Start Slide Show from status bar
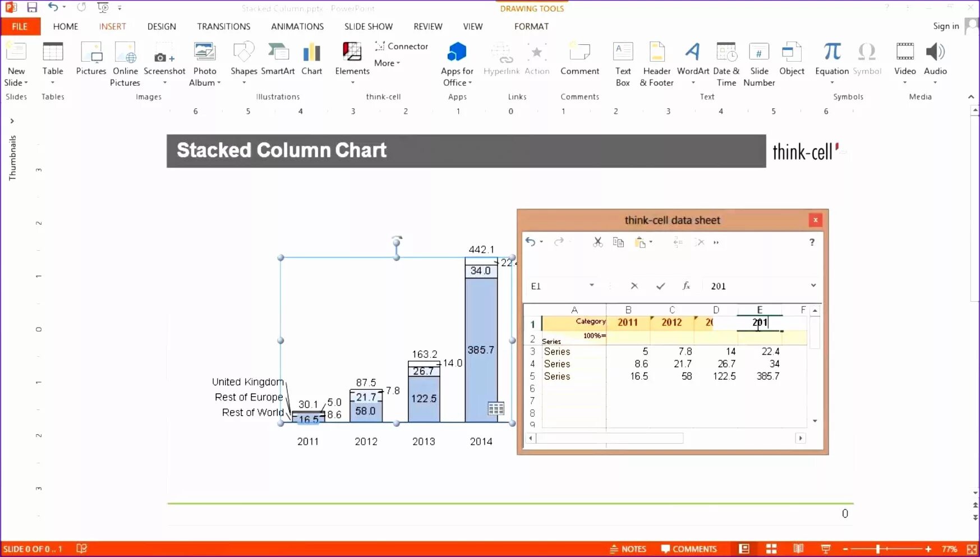 click(825, 549)
